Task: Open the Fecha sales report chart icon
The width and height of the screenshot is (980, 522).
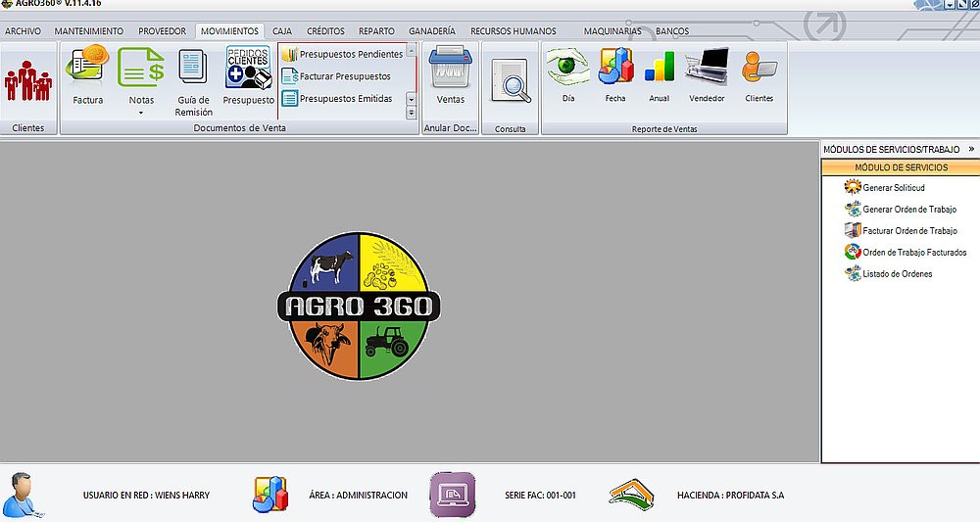Action: 615,67
